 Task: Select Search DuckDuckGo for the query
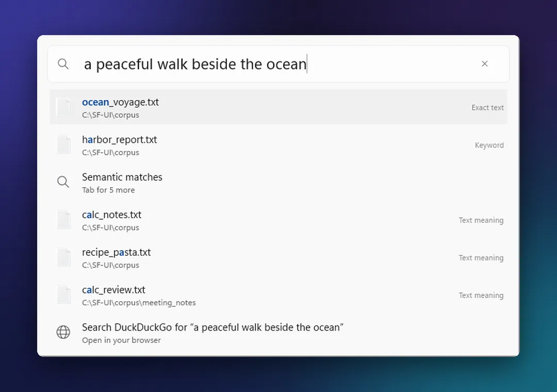(x=278, y=333)
